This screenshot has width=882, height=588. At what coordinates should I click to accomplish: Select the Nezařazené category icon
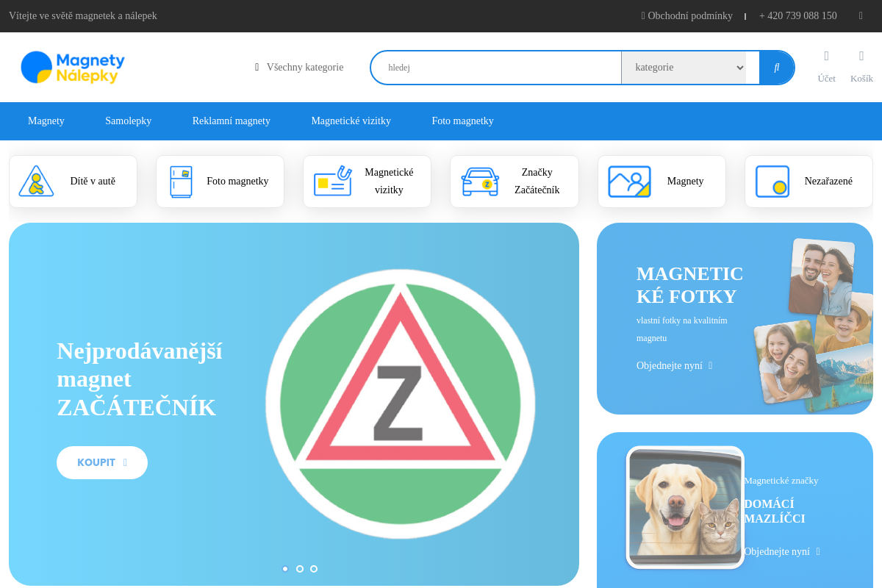pos(772,182)
